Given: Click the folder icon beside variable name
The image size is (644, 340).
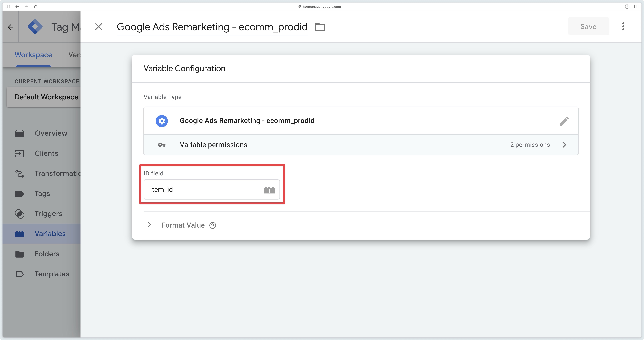Looking at the screenshot, I should point(320,27).
